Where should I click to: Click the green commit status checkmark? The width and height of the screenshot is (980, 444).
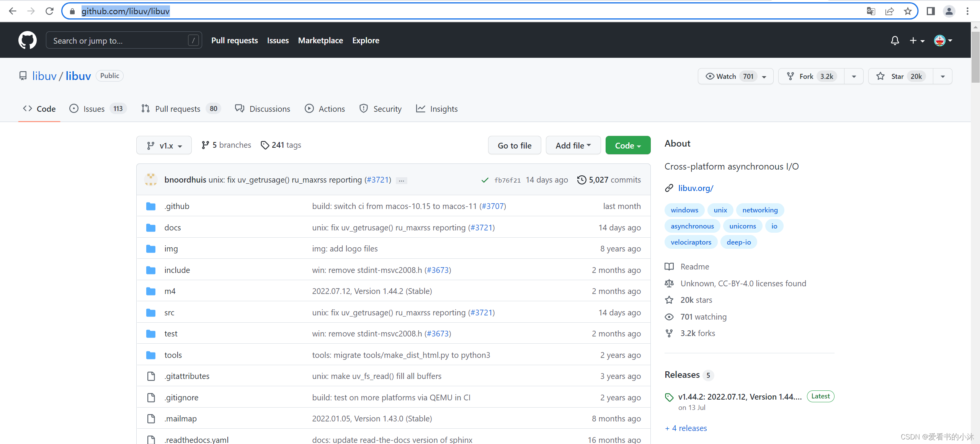coord(485,180)
